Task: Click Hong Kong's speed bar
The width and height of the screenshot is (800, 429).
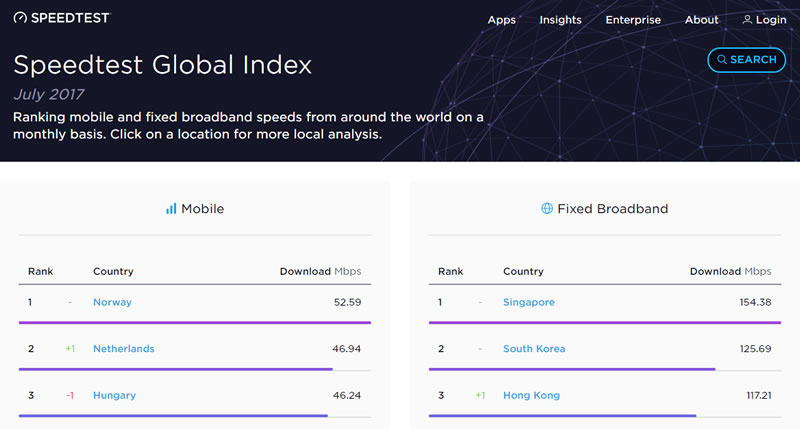Action: coord(562,416)
